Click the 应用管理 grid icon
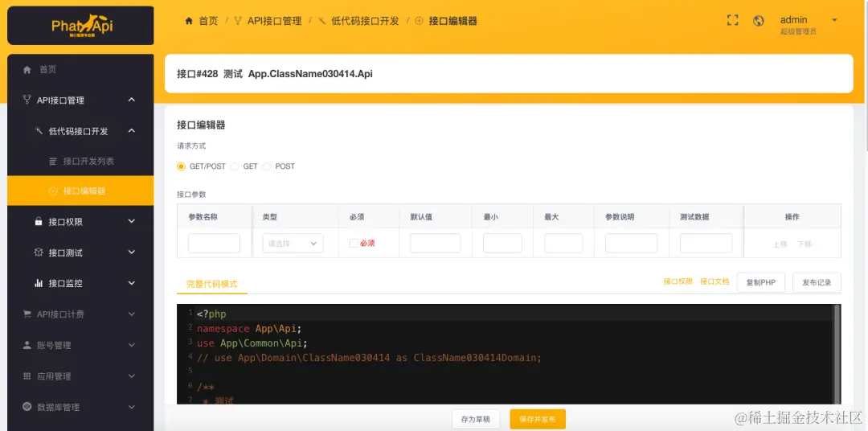This screenshot has height=431, width=868. point(27,376)
